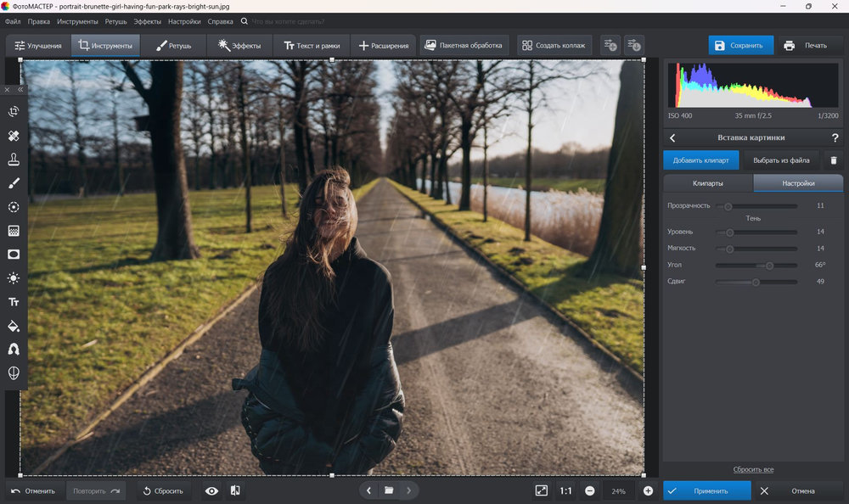This screenshot has width=849, height=504.
Task: Toggle the eye preview of original image
Action: pyautogui.click(x=211, y=491)
